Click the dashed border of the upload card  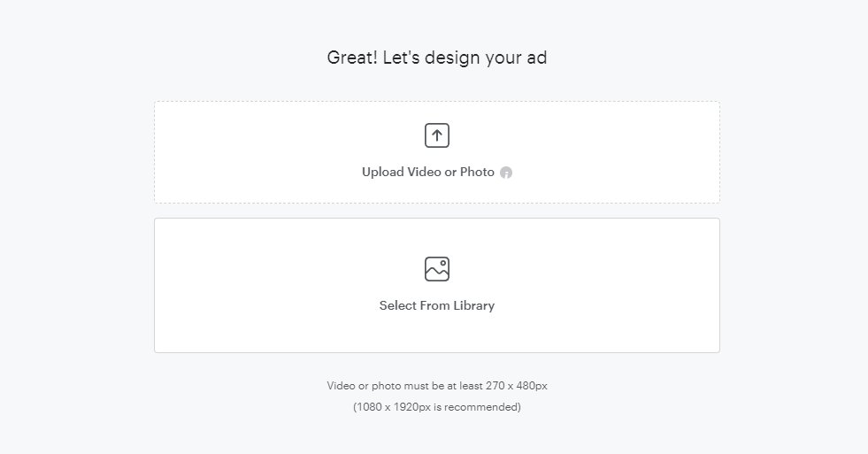pos(437,101)
